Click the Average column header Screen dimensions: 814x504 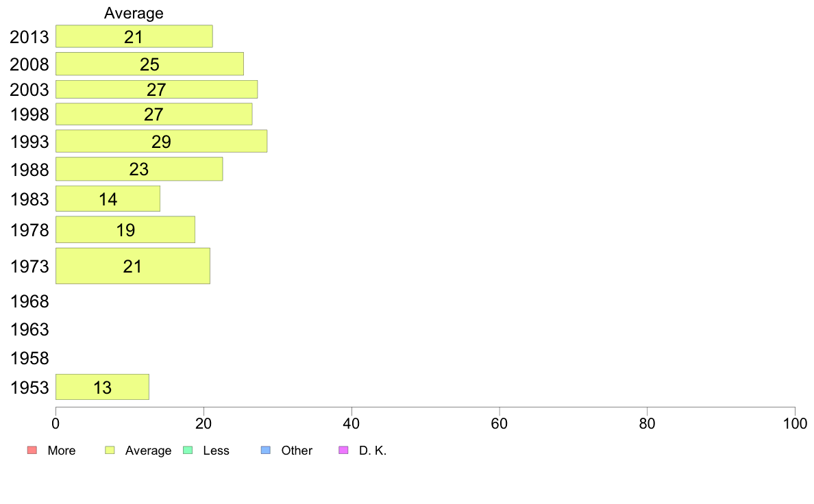point(134,13)
